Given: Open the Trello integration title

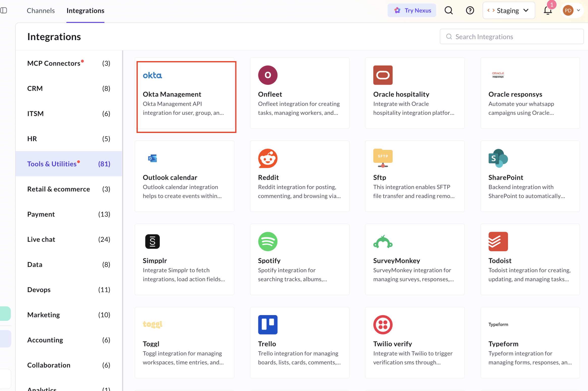Looking at the screenshot, I should (267, 344).
